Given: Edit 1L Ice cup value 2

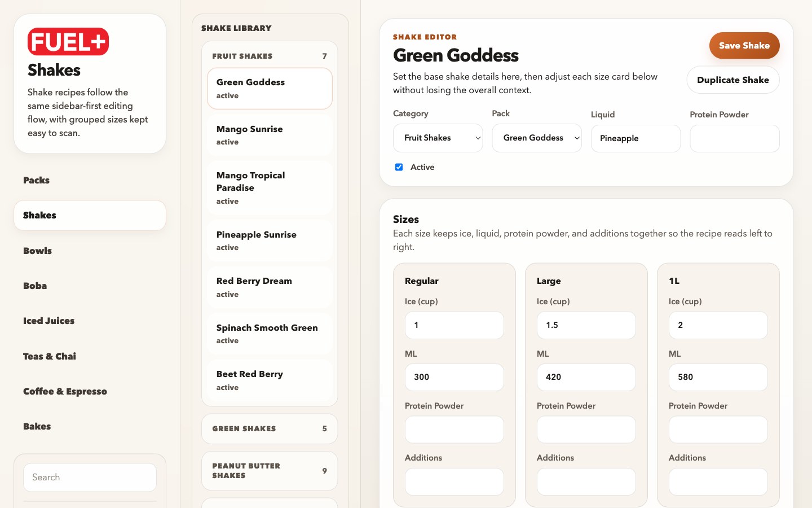Looking at the screenshot, I should 718,325.
